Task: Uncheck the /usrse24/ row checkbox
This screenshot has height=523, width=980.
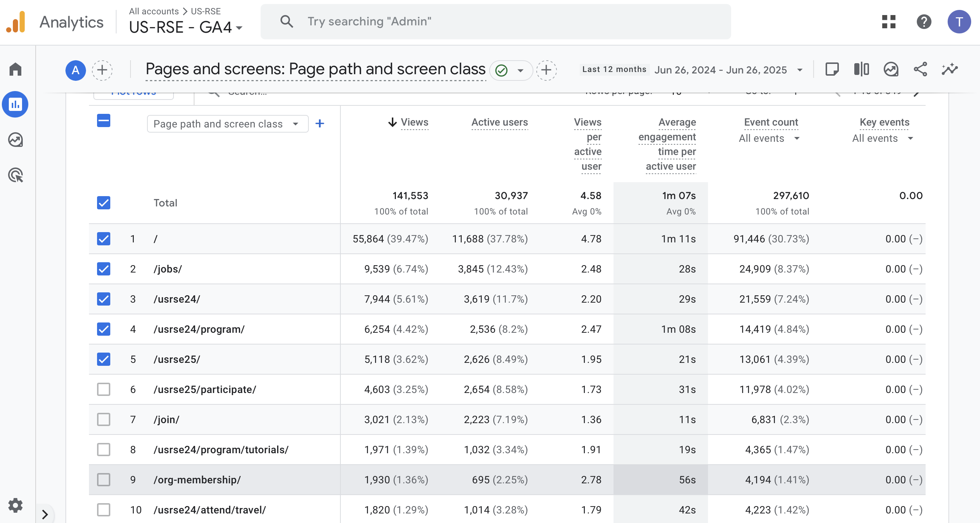Action: point(104,299)
